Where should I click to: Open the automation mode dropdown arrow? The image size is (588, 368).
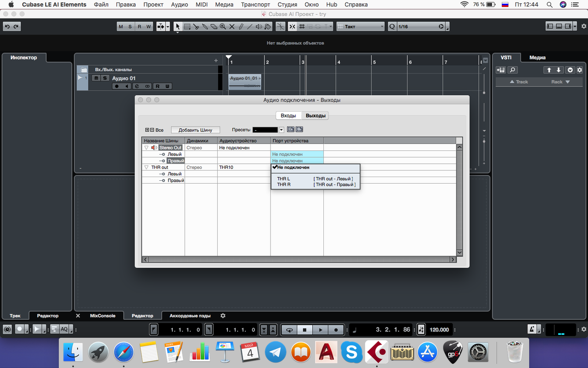168,27
